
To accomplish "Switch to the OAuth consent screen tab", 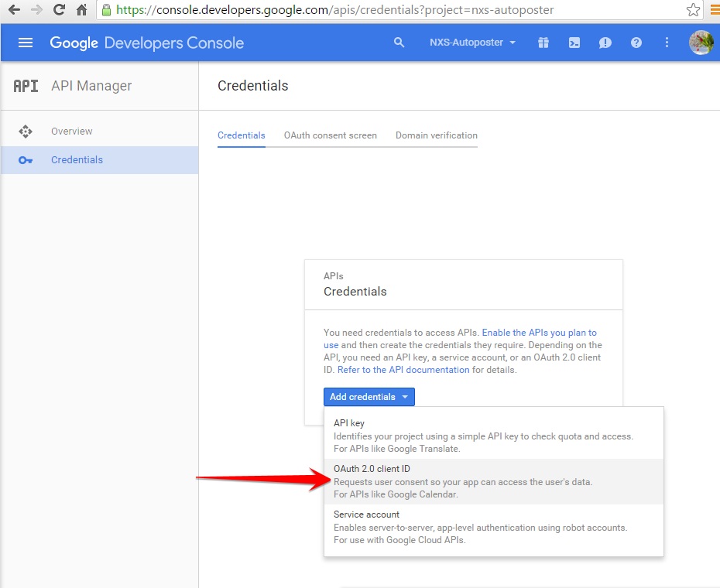I will point(331,135).
